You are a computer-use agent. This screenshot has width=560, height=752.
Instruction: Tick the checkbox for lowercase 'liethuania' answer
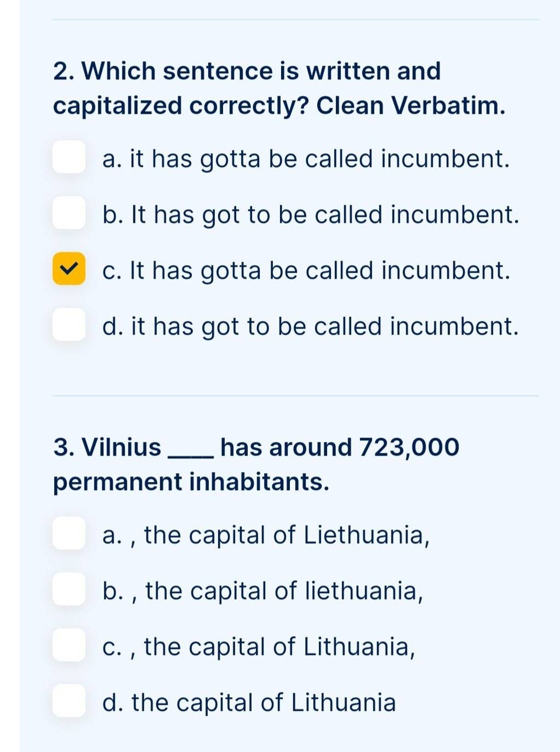coord(69,589)
